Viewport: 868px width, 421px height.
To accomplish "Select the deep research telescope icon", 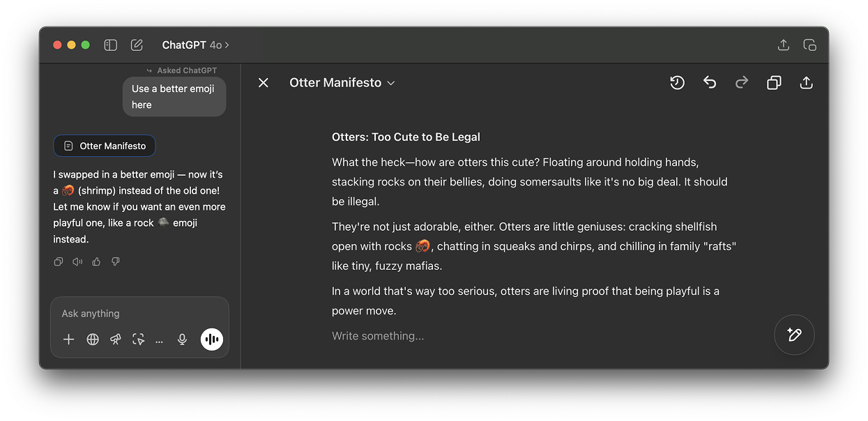I will click(x=116, y=339).
